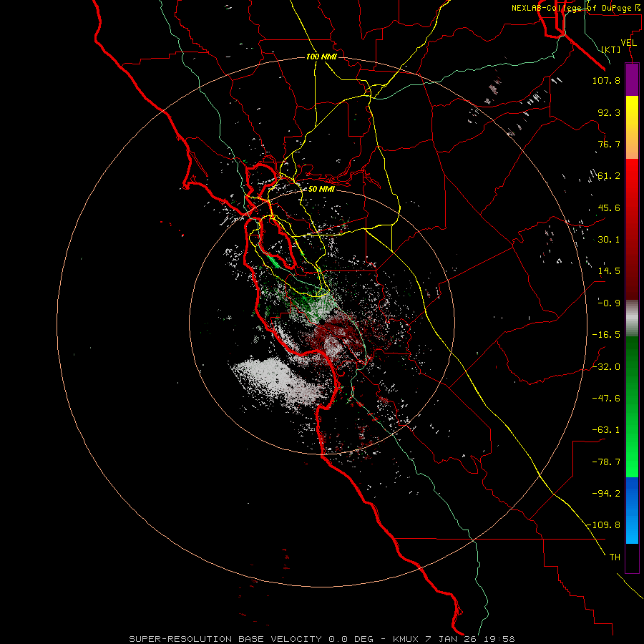Click the -109.8 legend value
This screenshot has height=644, width=644.
point(603,525)
